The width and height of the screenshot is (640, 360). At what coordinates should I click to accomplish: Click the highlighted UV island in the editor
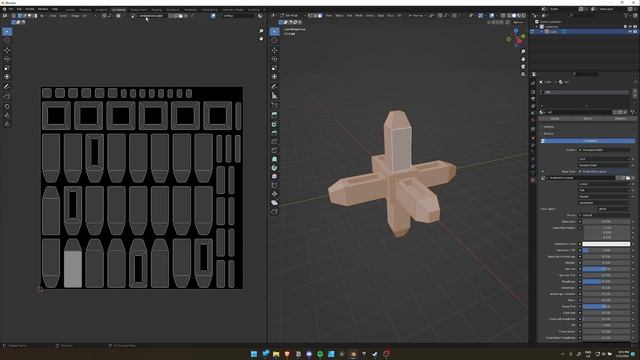pos(73,269)
